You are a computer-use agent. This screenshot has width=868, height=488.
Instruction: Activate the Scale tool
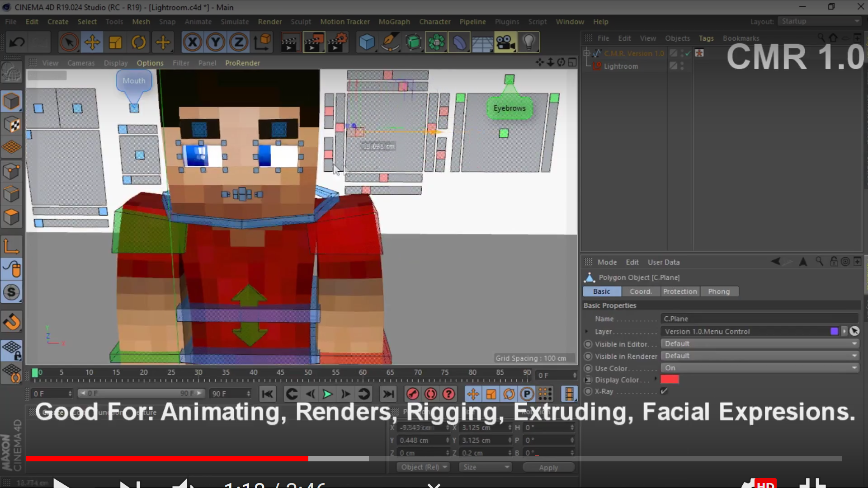click(116, 42)
